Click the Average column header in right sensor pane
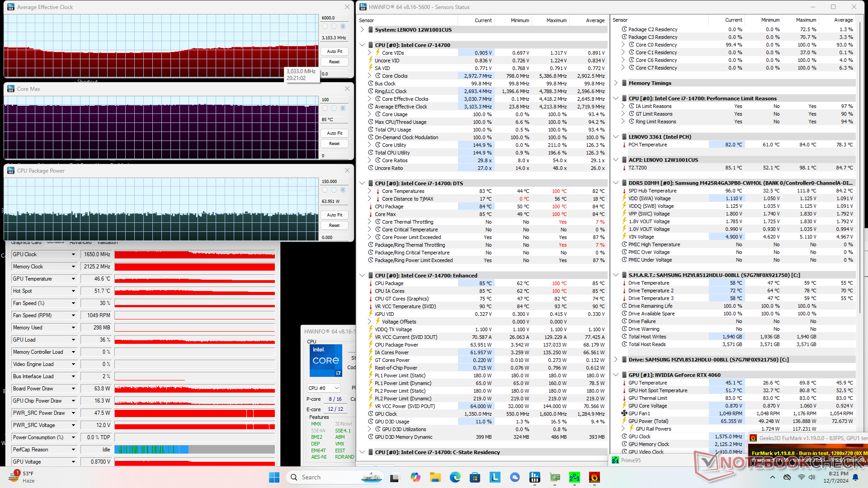868x488 pixels. (837, 20)
